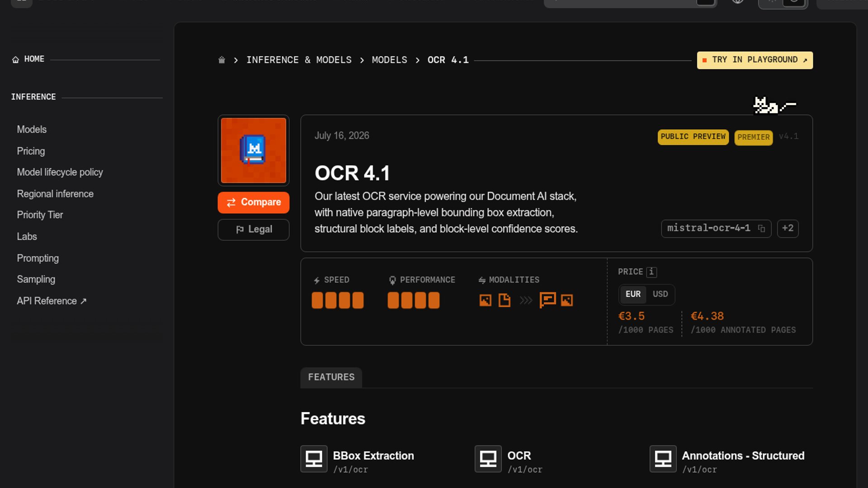868x488 pixels.
Task: Click the lightning icon next to SPEED
Action: [x=317, y=281]
